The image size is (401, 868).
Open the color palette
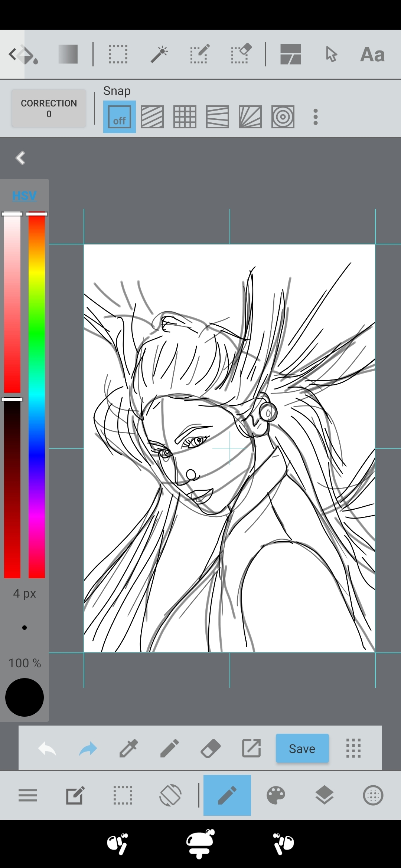click(276, 795)
